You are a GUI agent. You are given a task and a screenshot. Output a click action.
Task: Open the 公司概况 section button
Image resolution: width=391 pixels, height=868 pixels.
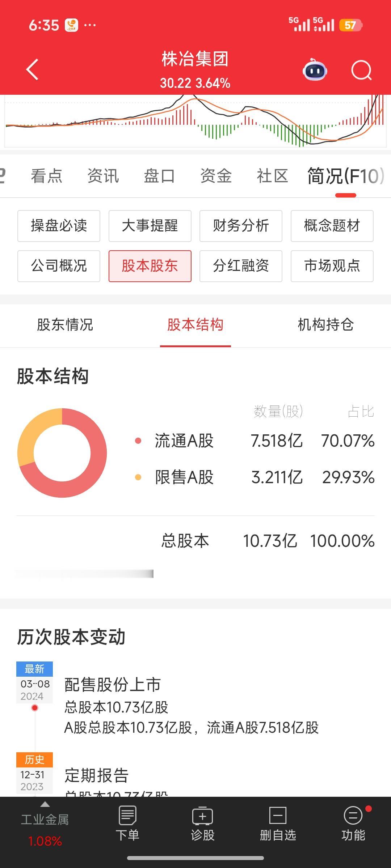(59, 266)
